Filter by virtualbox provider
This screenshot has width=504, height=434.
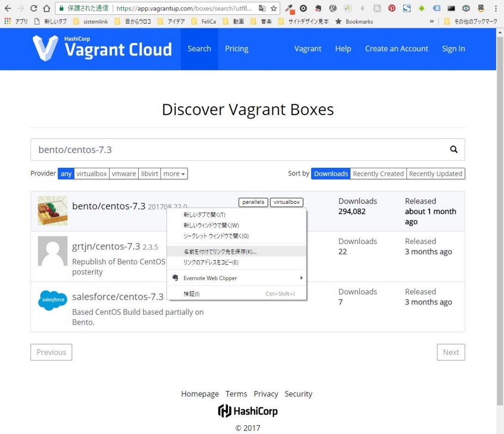pyautogui.click(x=92, y=174)
